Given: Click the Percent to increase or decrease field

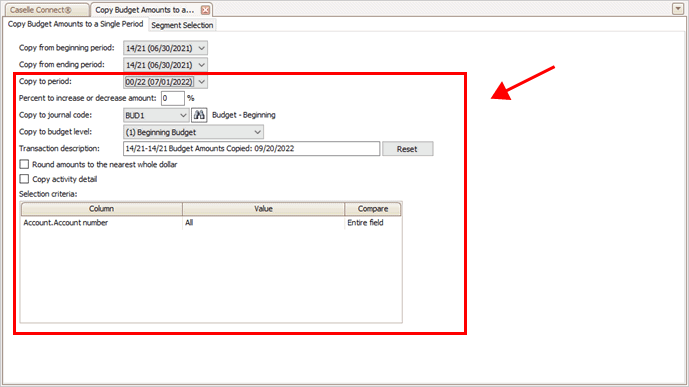Looking at the screenshot, I should coord(173,98).
